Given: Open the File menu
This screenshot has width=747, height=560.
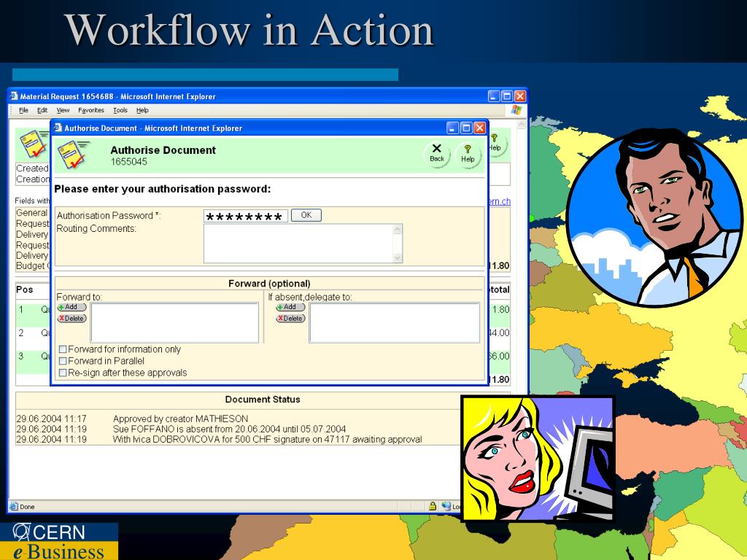Looking at the screenshot, I should tap(23, 110).
